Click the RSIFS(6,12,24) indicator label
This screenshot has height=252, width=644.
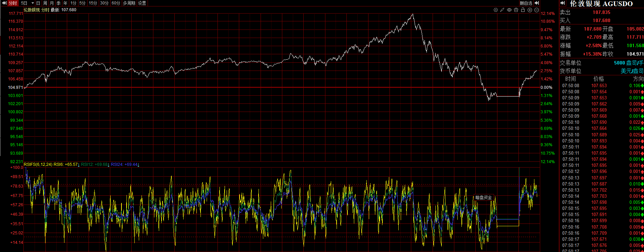click(38, 164)
